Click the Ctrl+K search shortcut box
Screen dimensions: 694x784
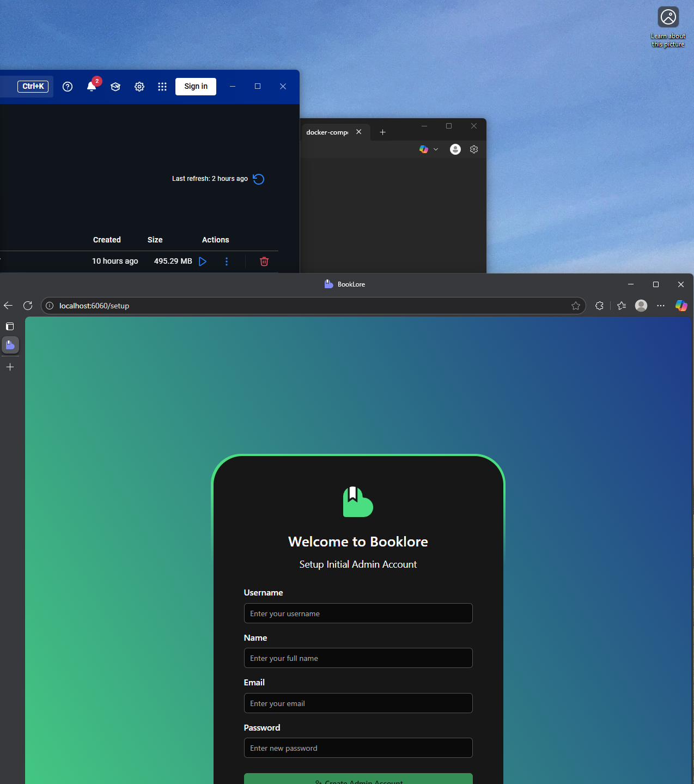tap(33, 87)
